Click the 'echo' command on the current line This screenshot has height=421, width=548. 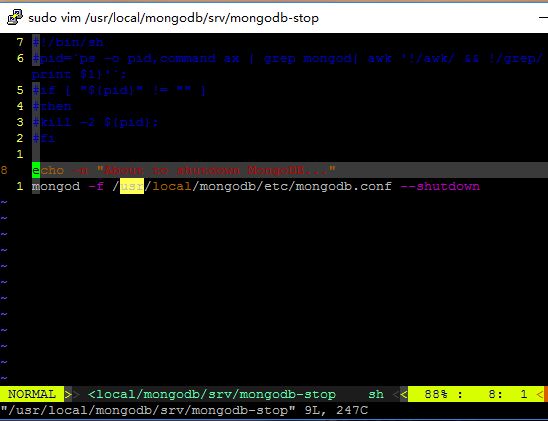[48, 170]
